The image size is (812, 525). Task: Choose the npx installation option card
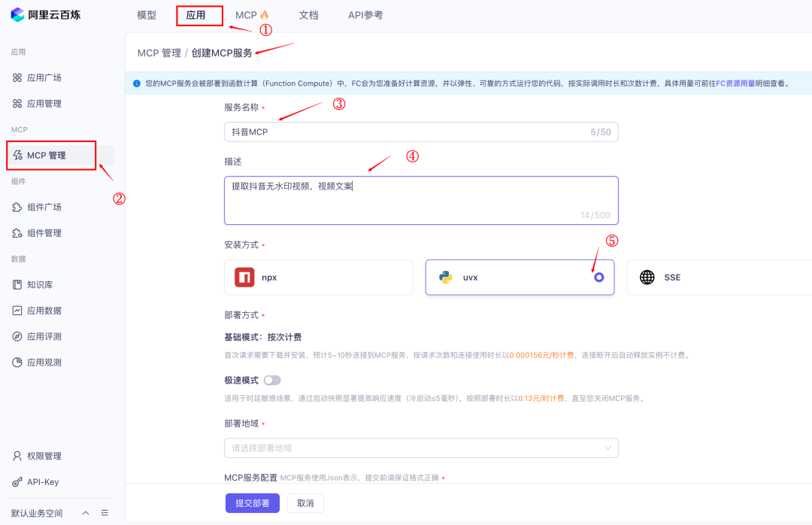pos(319,278)
